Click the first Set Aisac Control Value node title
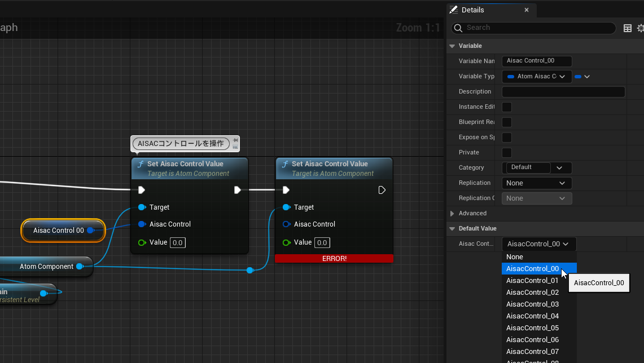Viewport: 644px width, 363px height. click(x=185, y=163)
